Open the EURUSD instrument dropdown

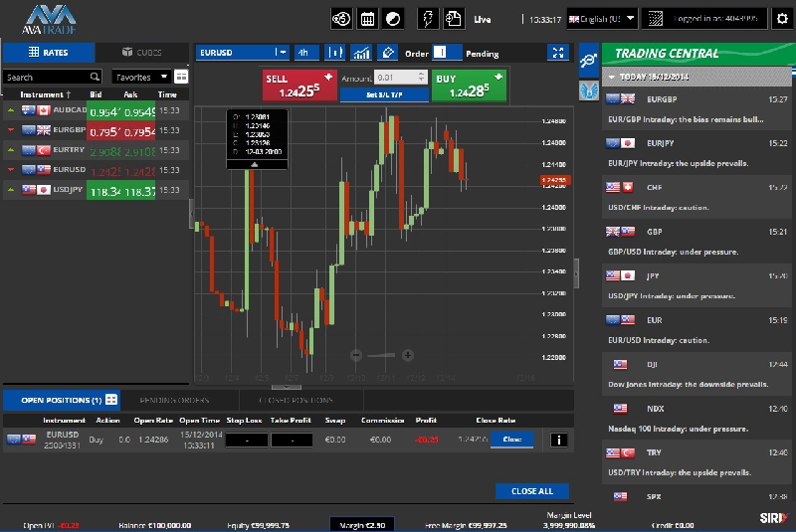pyautogui.click(x=243, y=53)
